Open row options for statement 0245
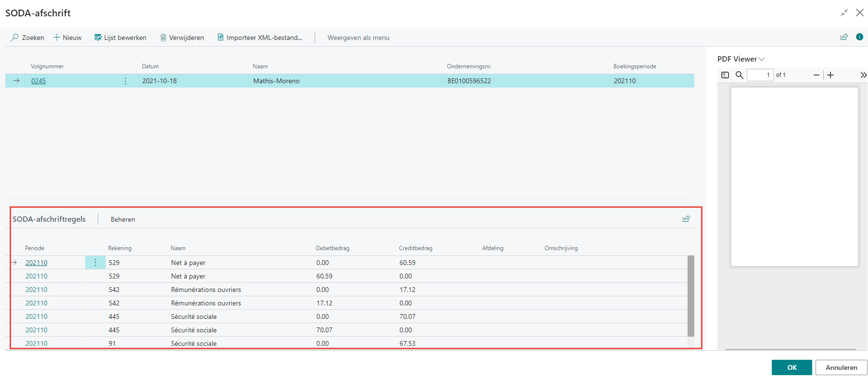This screenshot has height=379, width=868. (x=126, y=81)
